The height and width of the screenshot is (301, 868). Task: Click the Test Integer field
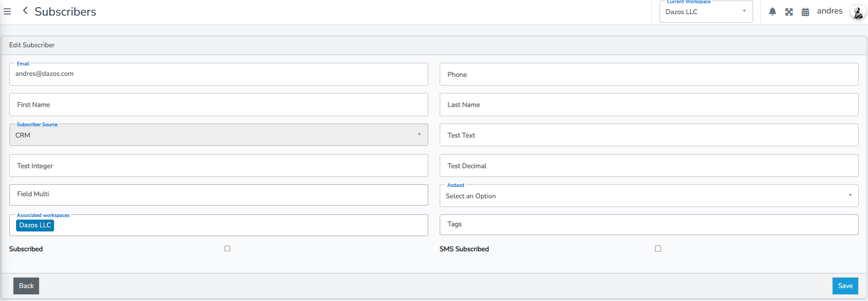tap(219, 166)
